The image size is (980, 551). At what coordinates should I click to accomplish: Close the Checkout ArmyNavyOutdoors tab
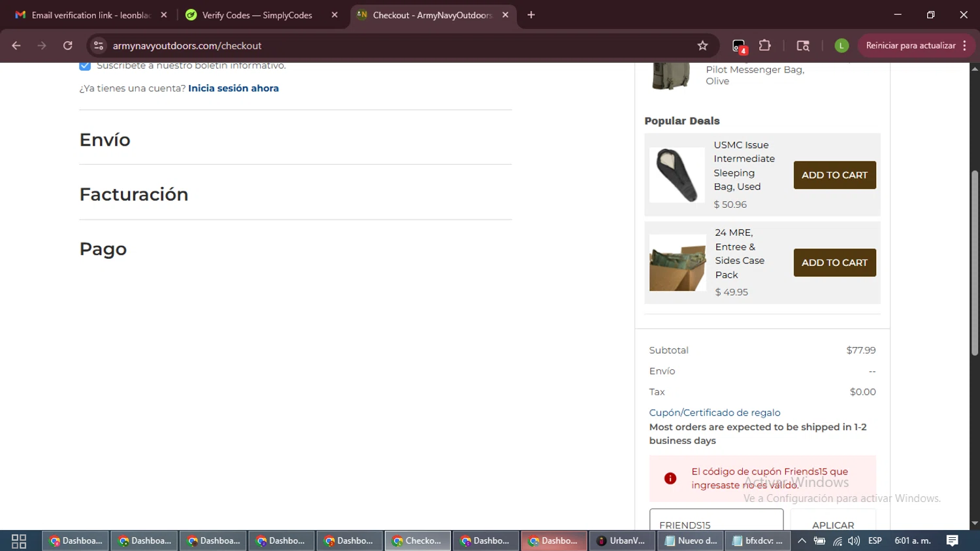(x=505, y=15)
